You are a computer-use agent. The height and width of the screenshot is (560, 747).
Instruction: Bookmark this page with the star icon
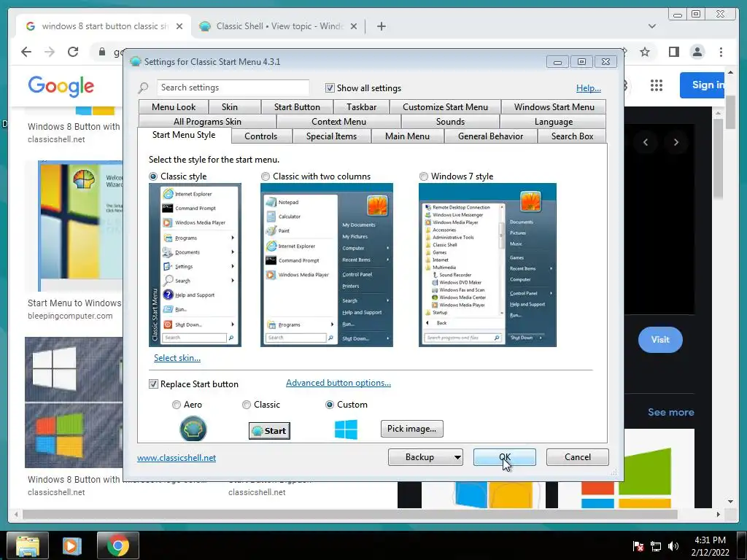(645, 52)
